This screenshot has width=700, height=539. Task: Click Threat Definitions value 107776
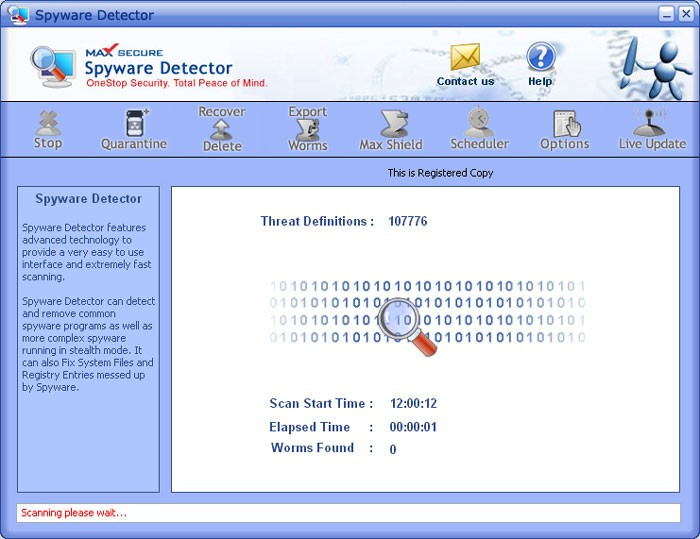(x=408, y=221)
